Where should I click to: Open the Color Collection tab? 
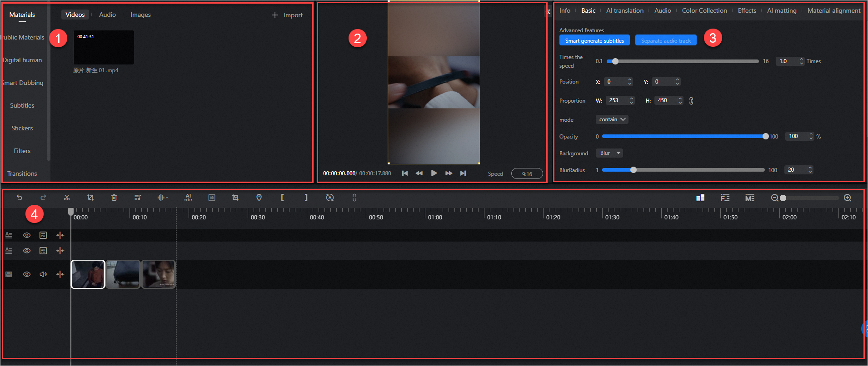pos(704,10)
